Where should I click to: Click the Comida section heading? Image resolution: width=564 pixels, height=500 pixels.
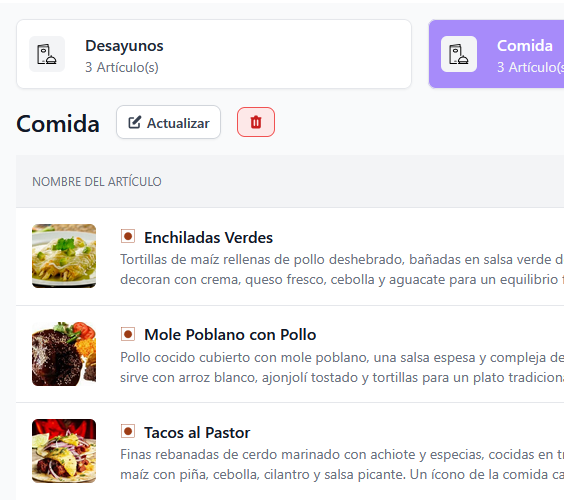click(58, 124)
